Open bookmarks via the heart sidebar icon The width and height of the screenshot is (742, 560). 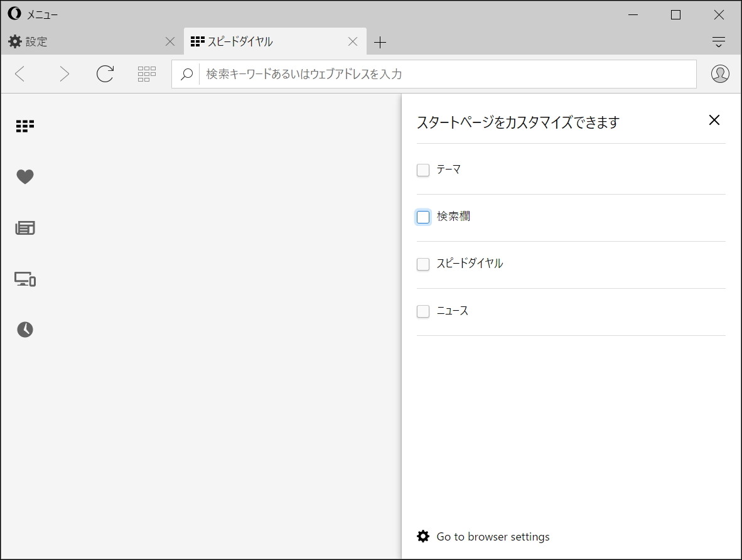pyautogui.click(x=24, y=176)
